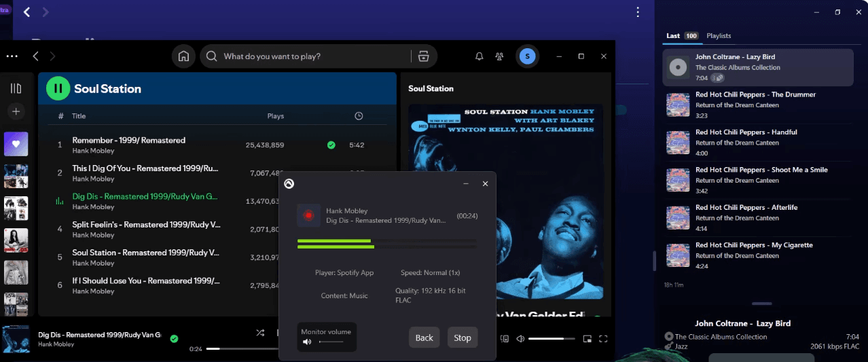Click the red record indicator icon

308,215
